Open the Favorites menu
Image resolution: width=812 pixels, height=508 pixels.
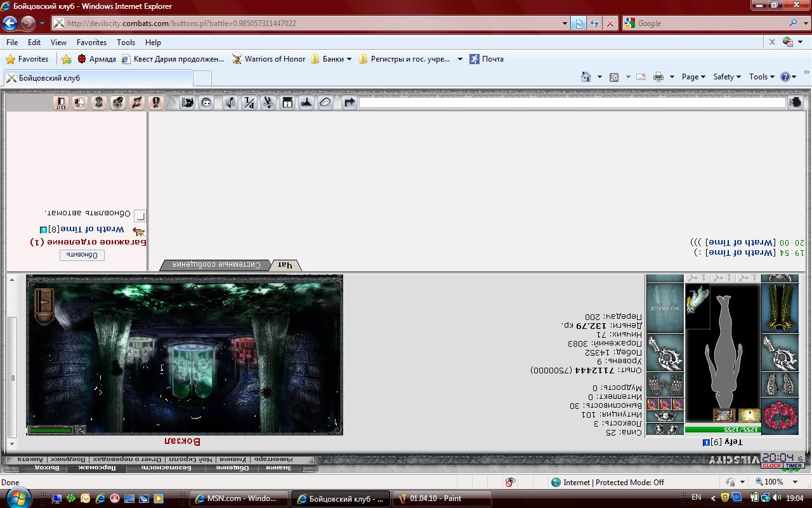[x=91, y=43]
